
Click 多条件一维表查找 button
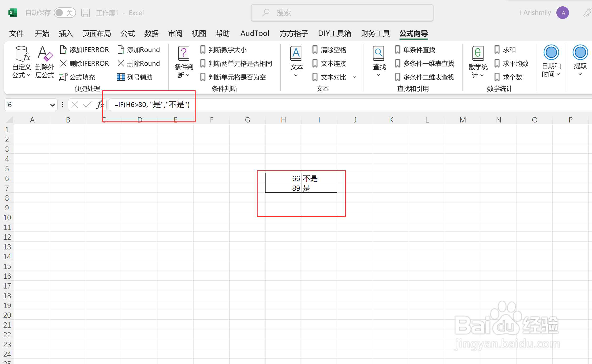pyautogui.click(x=425, y=63)
